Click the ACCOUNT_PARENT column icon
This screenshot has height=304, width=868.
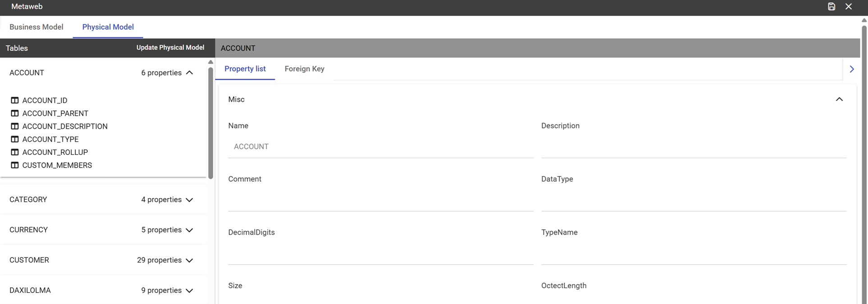pyautogui.click(x=15, y=113)
